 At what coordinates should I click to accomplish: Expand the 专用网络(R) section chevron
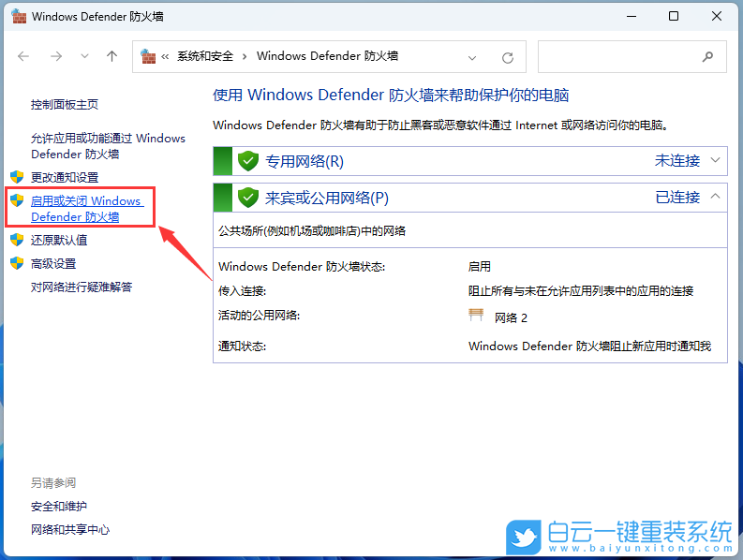point(716,160)
